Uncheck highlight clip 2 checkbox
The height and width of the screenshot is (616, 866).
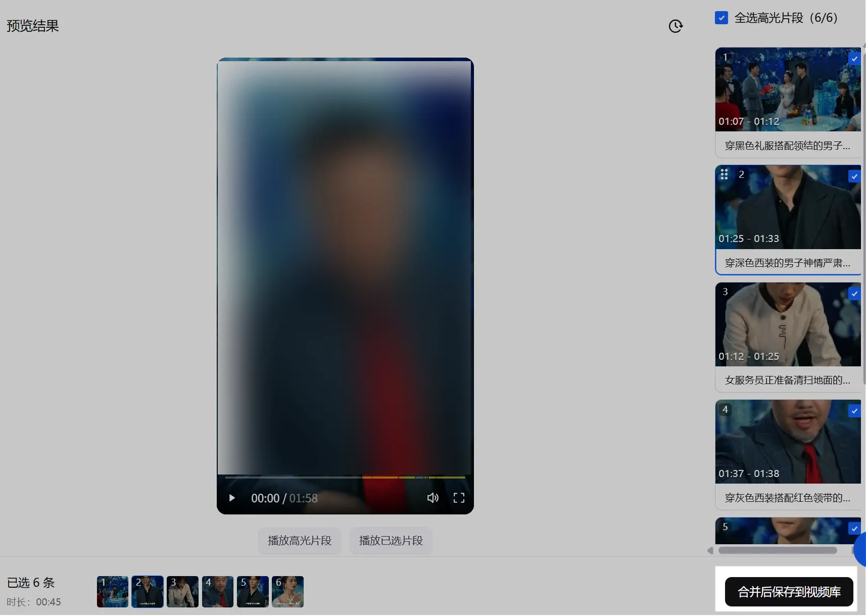(x=854, y=176)
